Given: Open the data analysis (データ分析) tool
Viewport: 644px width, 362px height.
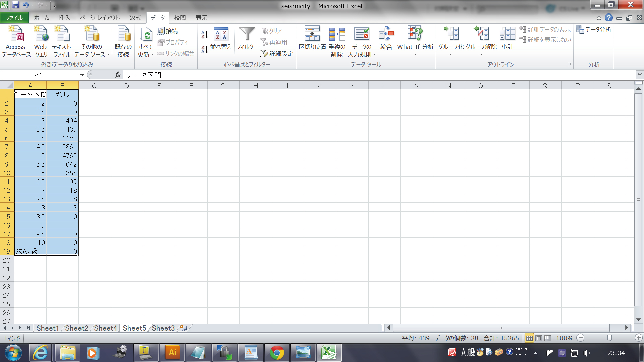Looking at the screenshot, I should (x=594, y=29).
